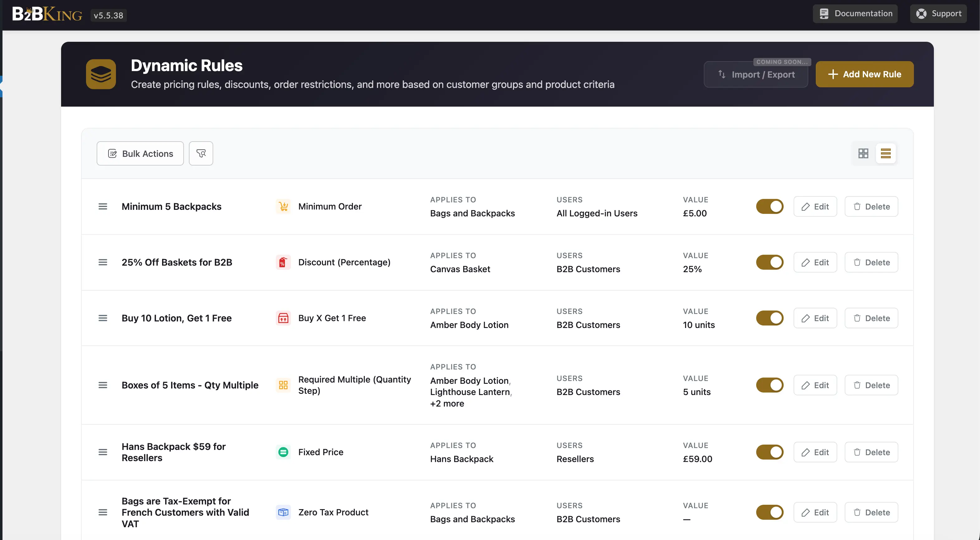The height and width of the screenshot is (540, 980).
Task: Delete the Boxes of 5 Items rule
Action: [871, 385]
